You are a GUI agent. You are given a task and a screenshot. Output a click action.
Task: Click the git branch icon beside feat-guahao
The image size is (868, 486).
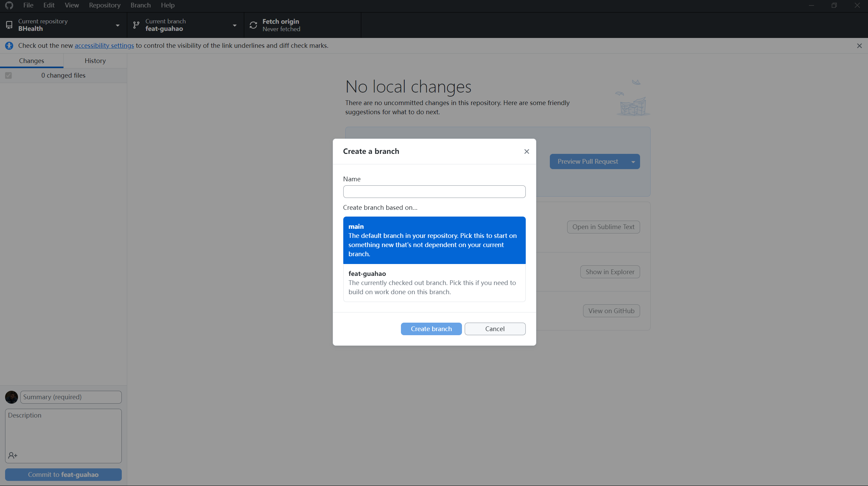click(x=136, y=25)
